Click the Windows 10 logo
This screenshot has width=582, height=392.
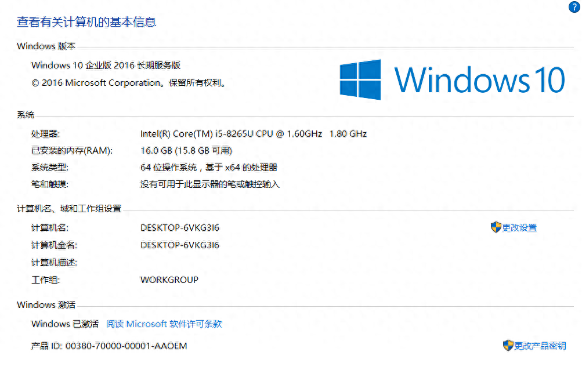point(451,79)
